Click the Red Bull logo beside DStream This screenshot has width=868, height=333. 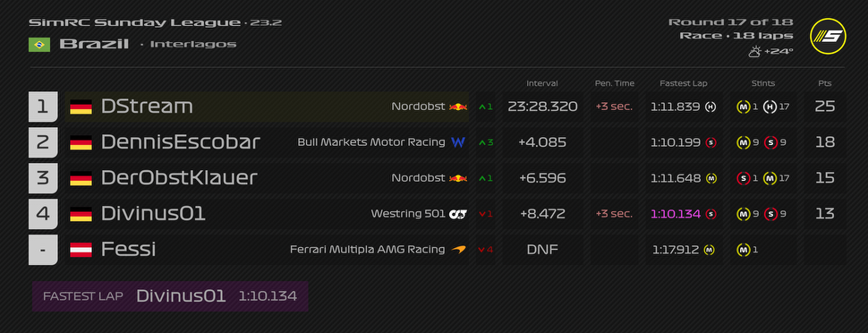[458, 107]
